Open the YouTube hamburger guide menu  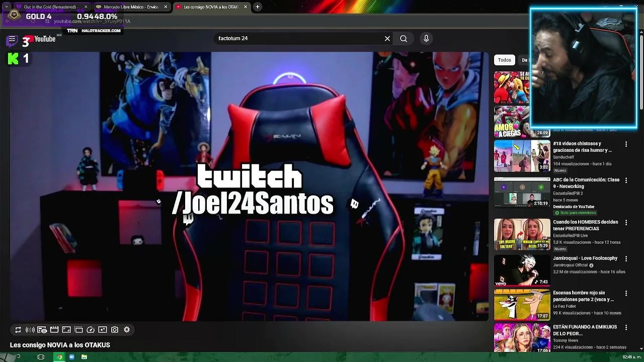12,39
